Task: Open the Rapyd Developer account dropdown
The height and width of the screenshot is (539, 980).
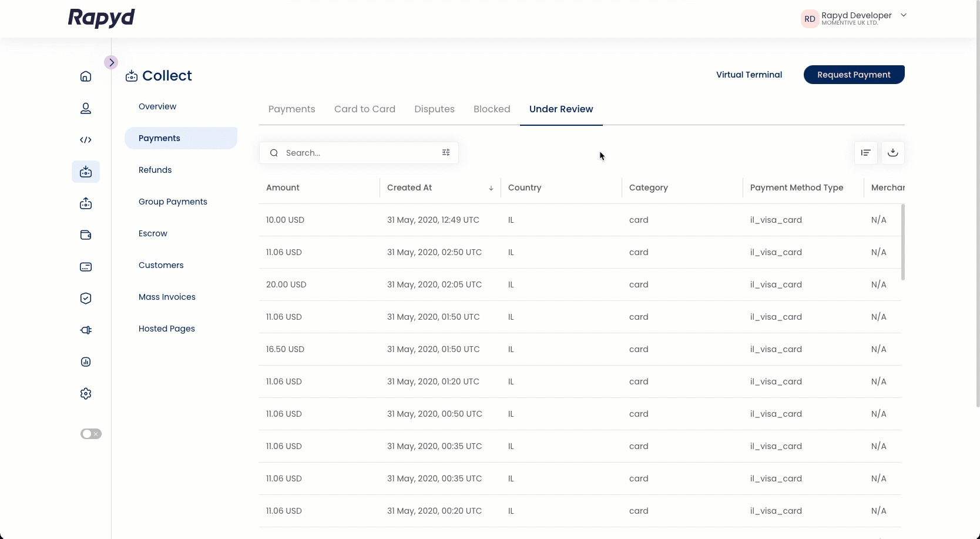Action: (x=904, y=15)
